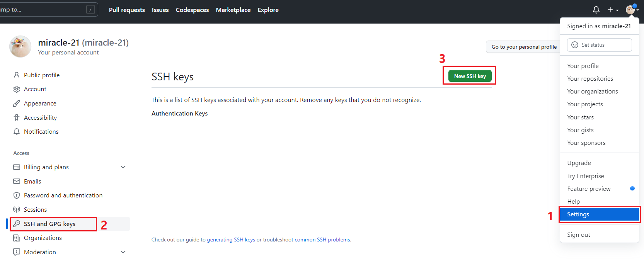Open the plus create-new menu
The width and height of the screenshot is (644, 260).
pyautogui.click(x=613, y=10)
